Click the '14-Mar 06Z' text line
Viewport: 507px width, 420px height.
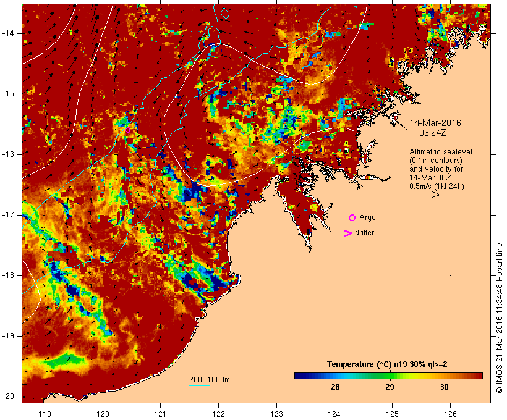point(430,178)
